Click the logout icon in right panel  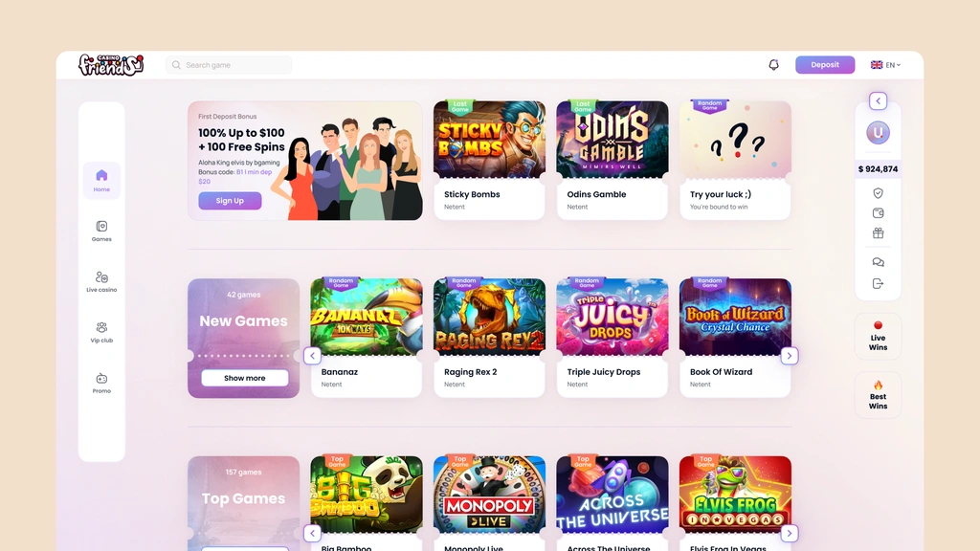coord(879,283)
